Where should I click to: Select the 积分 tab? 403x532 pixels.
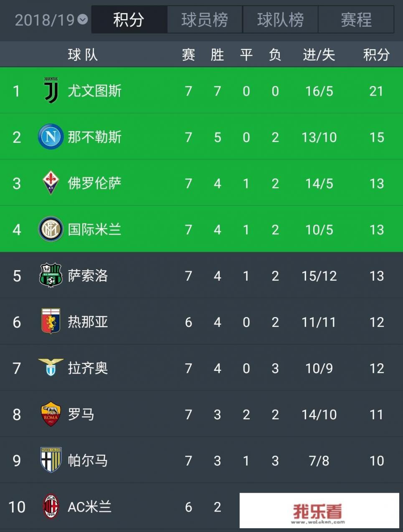coord(129,20)
